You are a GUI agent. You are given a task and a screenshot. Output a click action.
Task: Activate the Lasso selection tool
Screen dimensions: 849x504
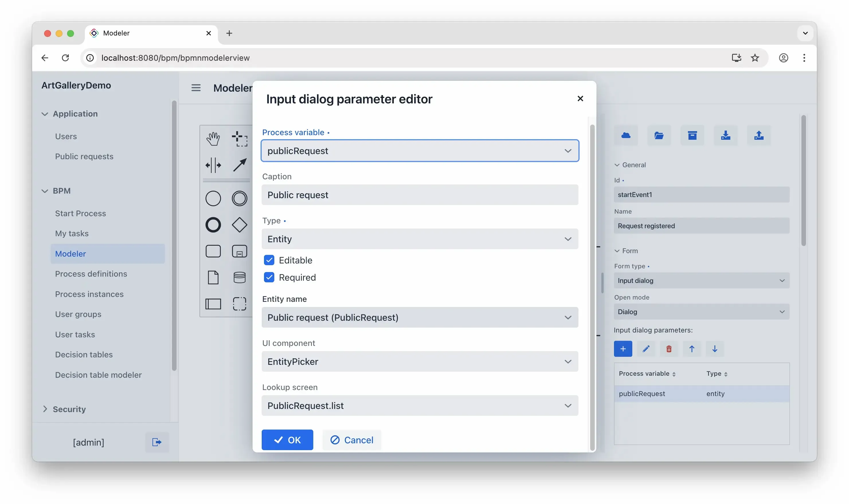[x=239, y=139]
